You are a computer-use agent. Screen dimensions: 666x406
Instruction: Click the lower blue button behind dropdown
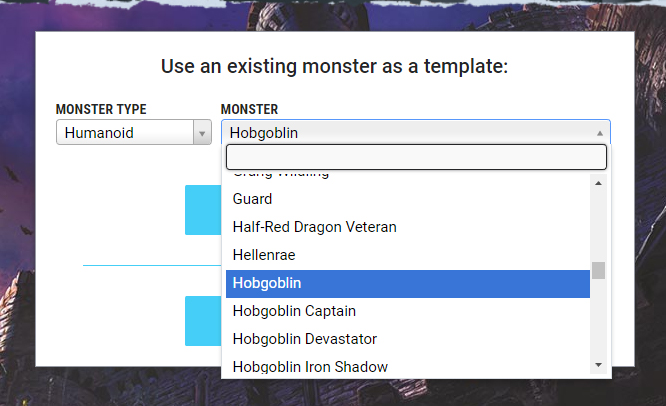click(203, 321)
